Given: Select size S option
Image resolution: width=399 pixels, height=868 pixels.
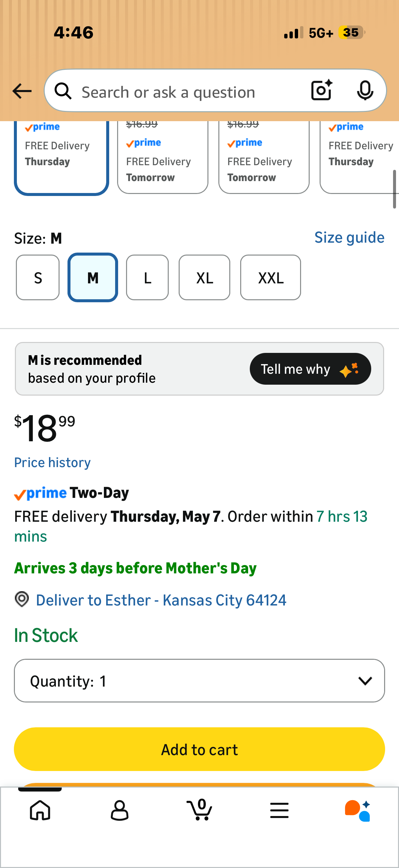Looking at the screenshot, I should point(38,277).
